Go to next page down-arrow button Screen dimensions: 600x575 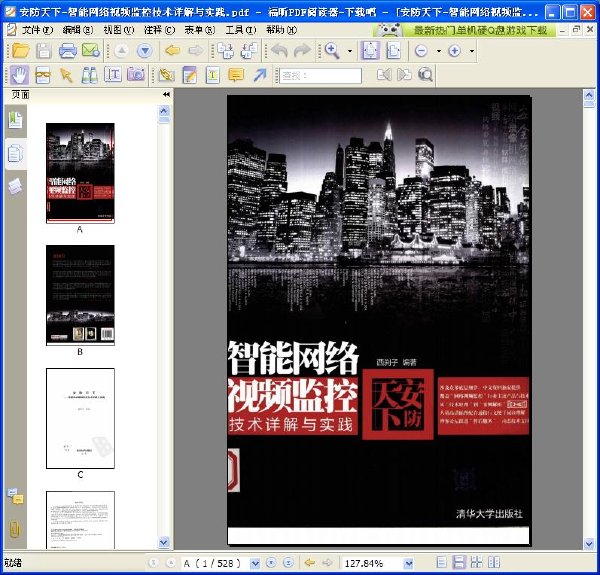point(145,50)
